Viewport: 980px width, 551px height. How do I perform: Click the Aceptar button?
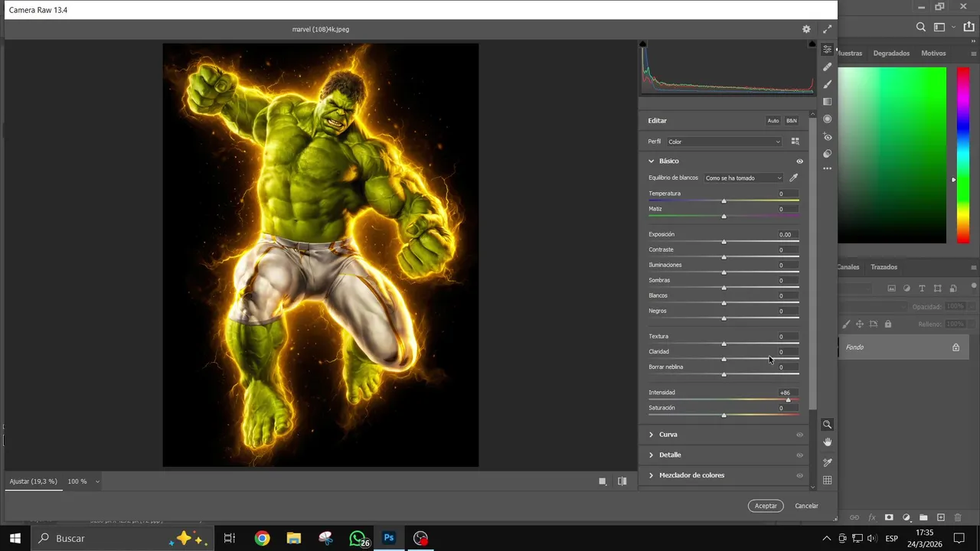click(x=766, y=506)
